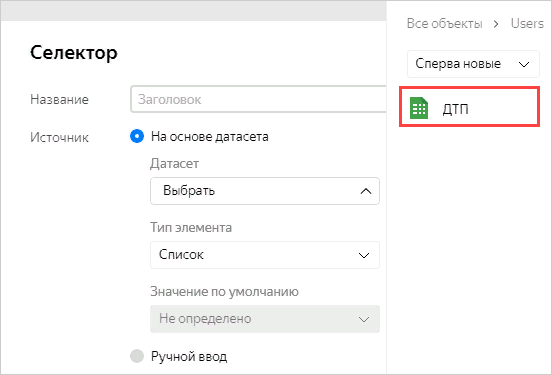Click the chevron arrow in the Список box
The width and height of the screenshot is (552, 375).
click(364, 255)
